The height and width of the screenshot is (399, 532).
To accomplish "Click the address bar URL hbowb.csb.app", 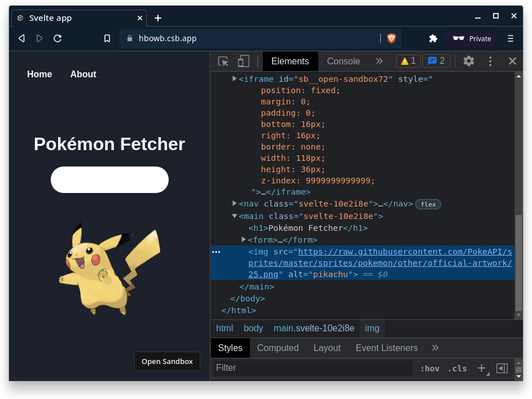I will (168, 38).
